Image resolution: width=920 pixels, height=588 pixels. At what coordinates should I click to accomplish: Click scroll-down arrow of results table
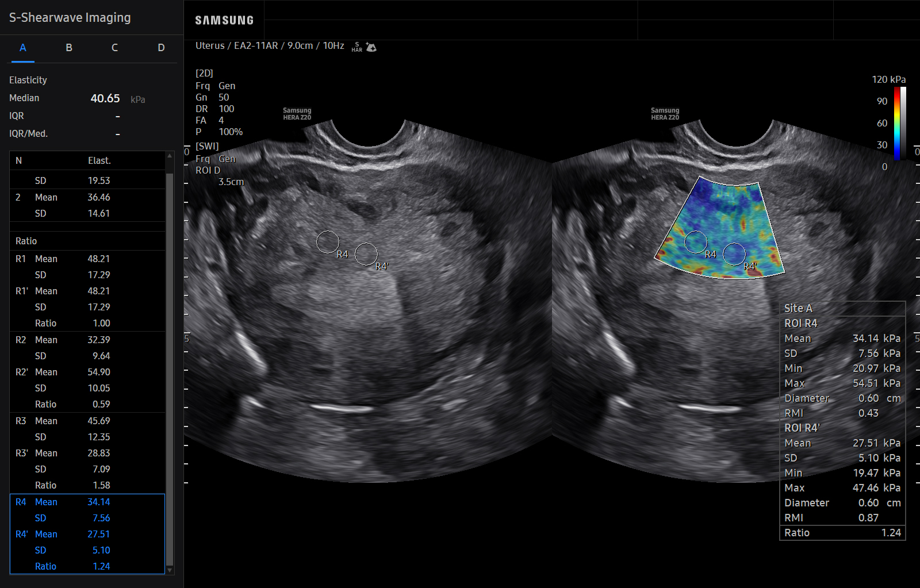[x=170, y=570]
